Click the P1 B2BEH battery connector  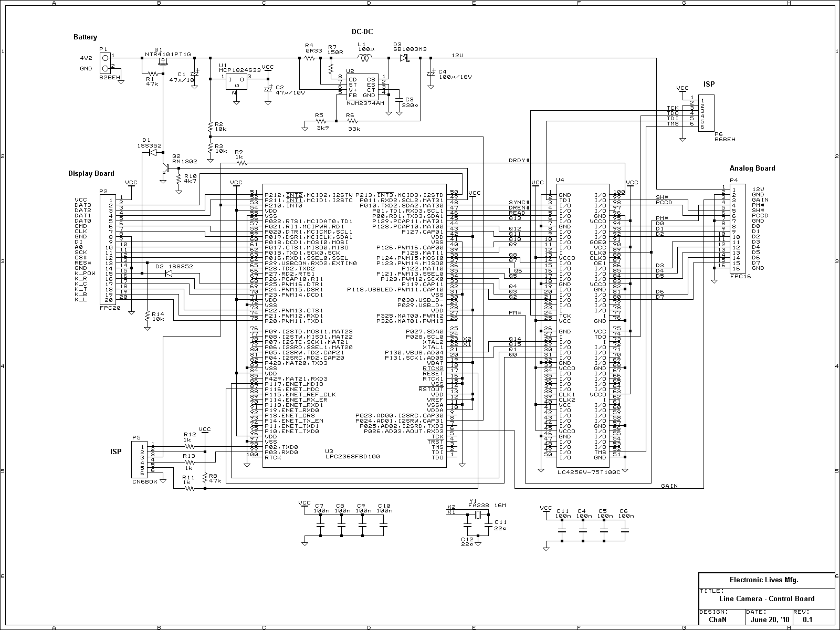[x=106, y=63]
